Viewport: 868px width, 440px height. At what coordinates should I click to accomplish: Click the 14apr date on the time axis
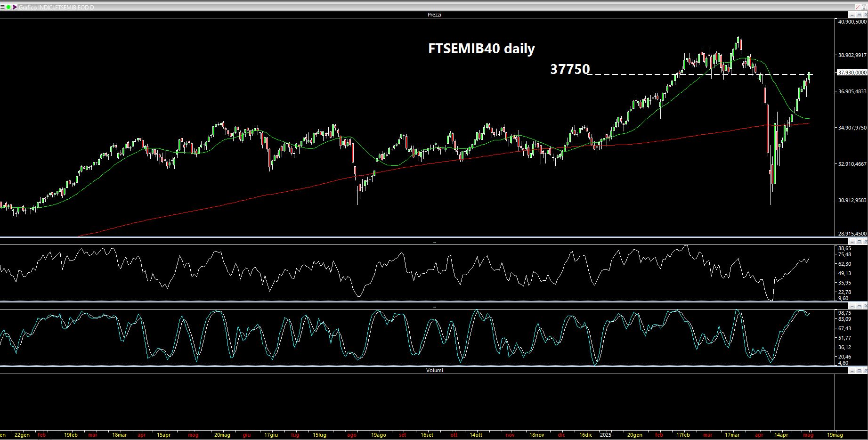[x=781, y=435]
